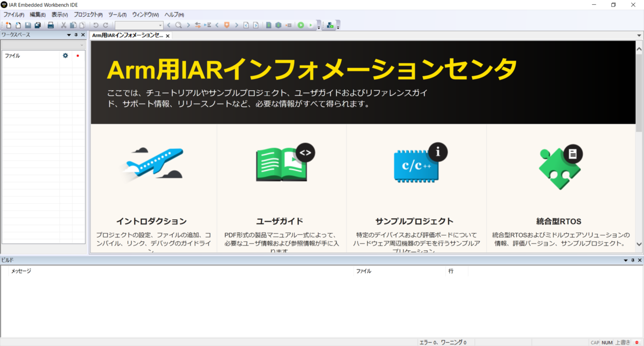Click the Toggle Breakpoint toolbar icon

click(x=288, y=25)
